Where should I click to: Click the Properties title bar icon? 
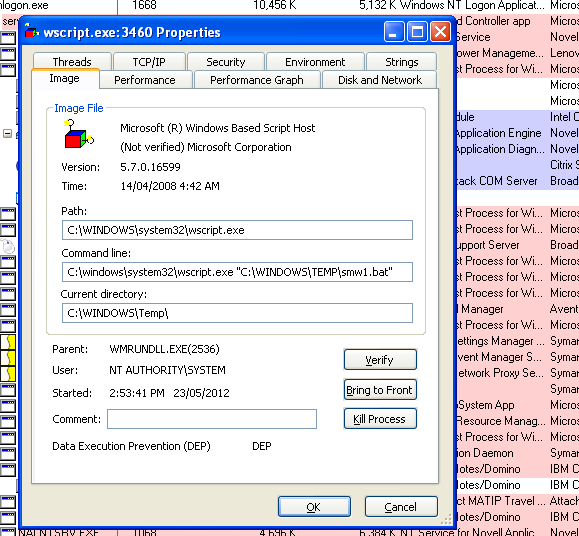(x=32, y=32)
